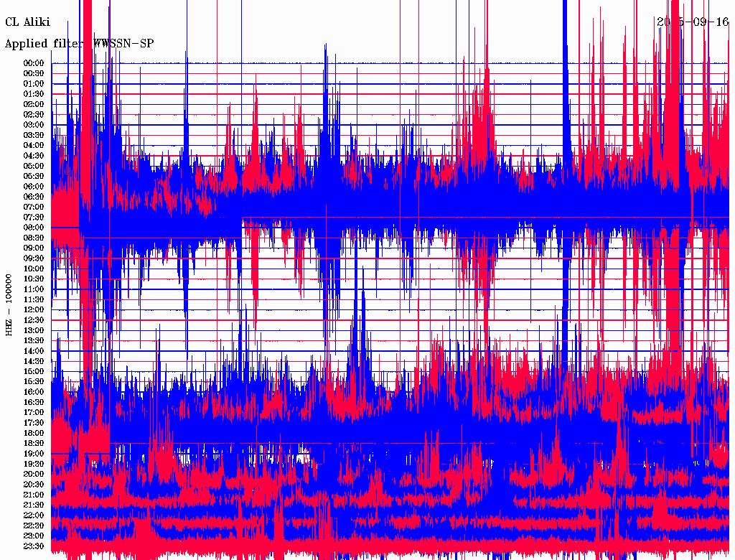The width and height of the screenshot is (735, 560).
Task: Click the 15:00 time label
Action: point(34,371)
